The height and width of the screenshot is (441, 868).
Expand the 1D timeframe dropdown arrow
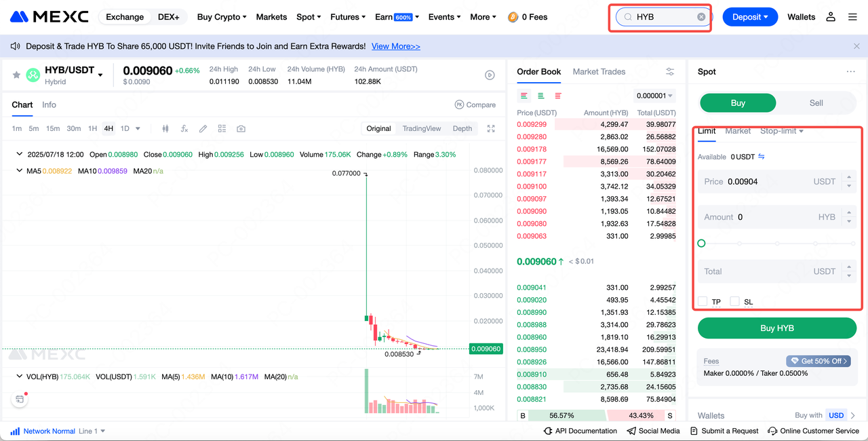tap(138, 128)
